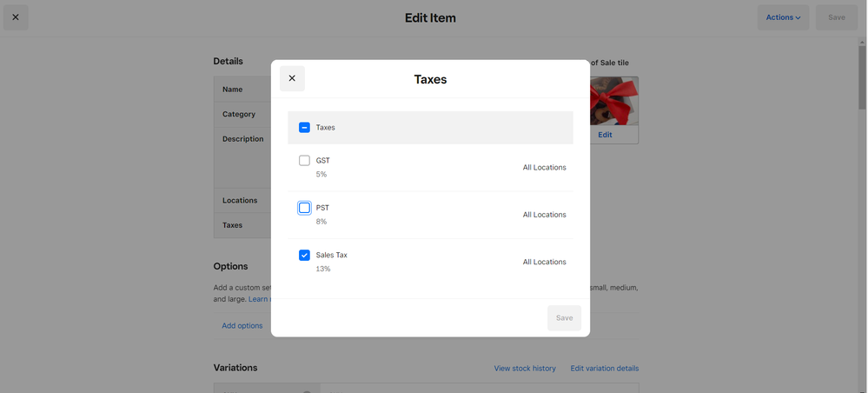868x393 pixels.
Task: Select the Locations row in Details
Action: [242, 201]
